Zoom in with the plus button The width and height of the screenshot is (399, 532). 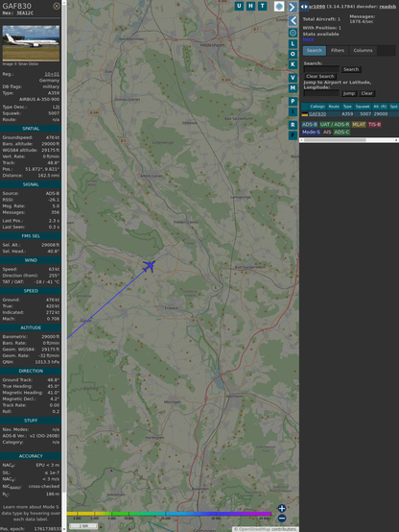[282, 508]
